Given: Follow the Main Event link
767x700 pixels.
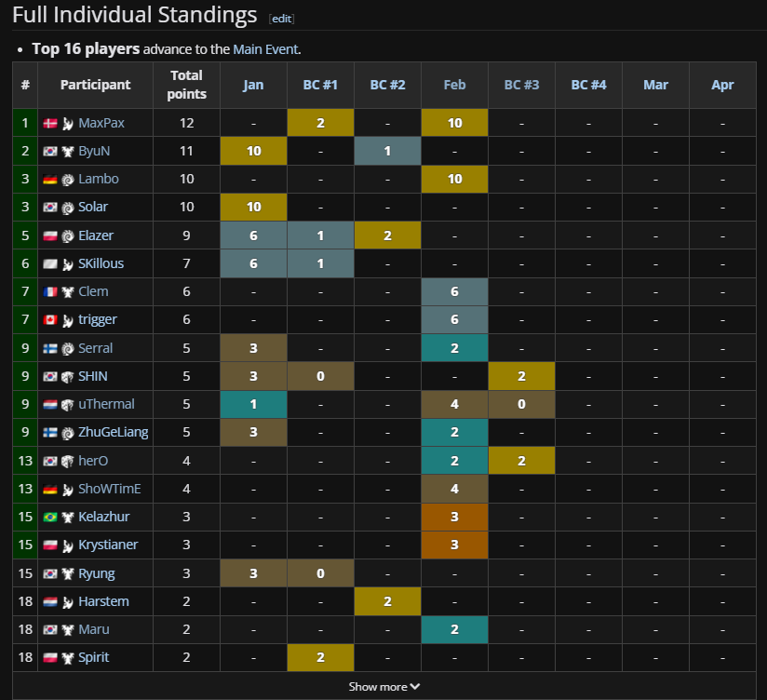Looking at the screenshot, I should (x=265, y=49).
